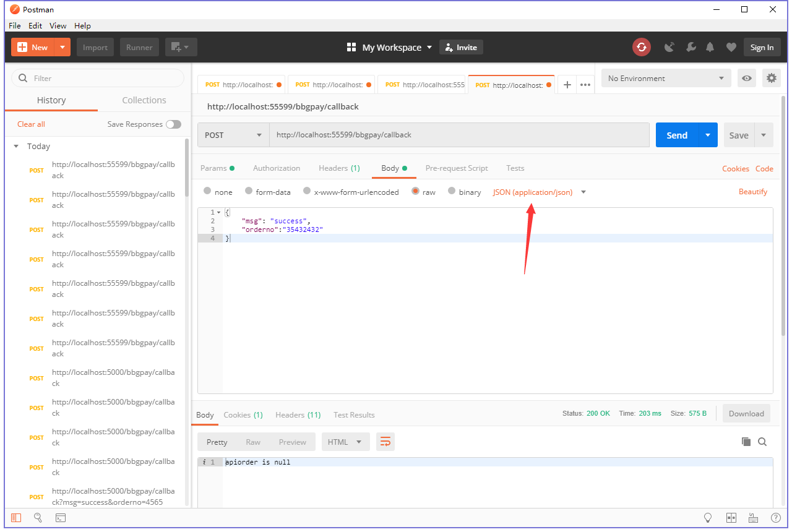
Task: Open Bootcamp lightbulb icon
Action: tap(708, 518)
